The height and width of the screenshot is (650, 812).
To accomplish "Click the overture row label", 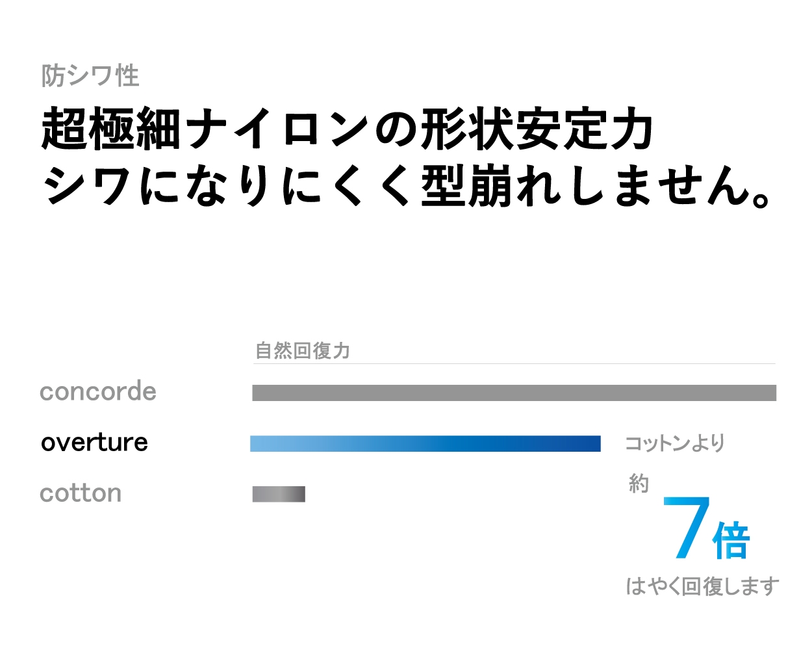I will click(x=95, y=443).
